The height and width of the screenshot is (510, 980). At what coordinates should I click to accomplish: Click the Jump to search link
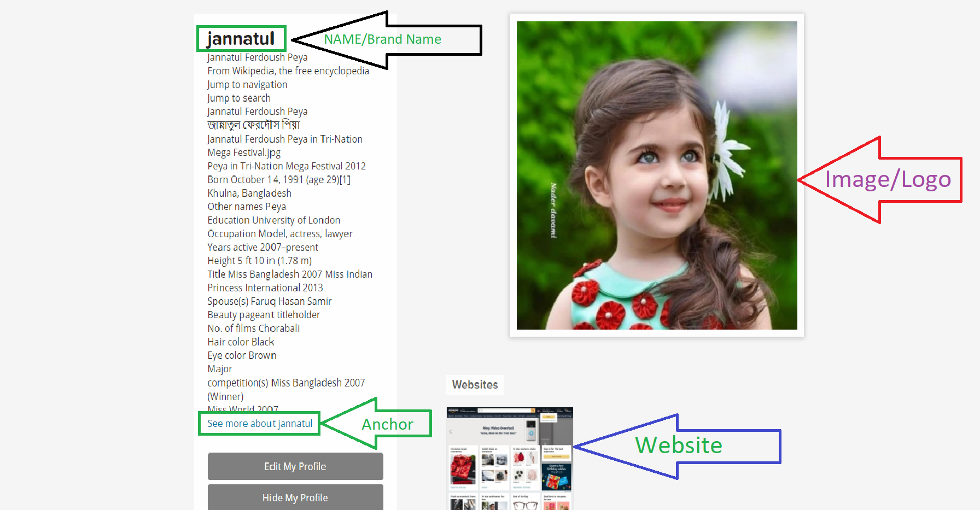pos(238,98)
